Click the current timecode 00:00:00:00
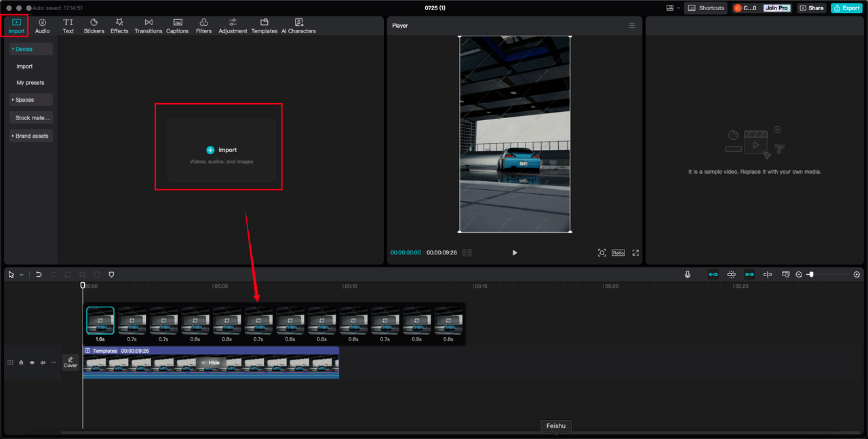 [406, 252]
